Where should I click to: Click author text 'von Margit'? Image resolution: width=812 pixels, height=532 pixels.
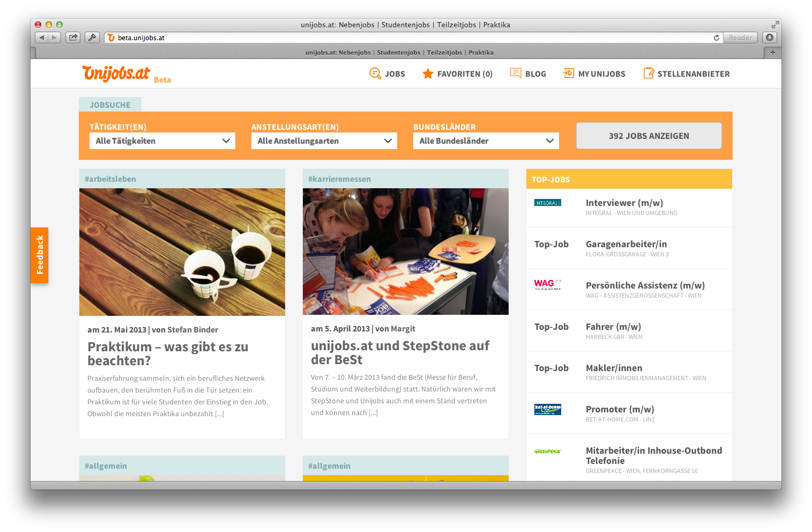pos(396,329)
